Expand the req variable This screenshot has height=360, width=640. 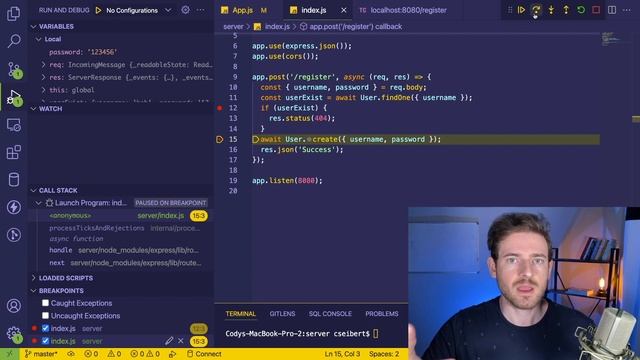click(x=43, y=64)
